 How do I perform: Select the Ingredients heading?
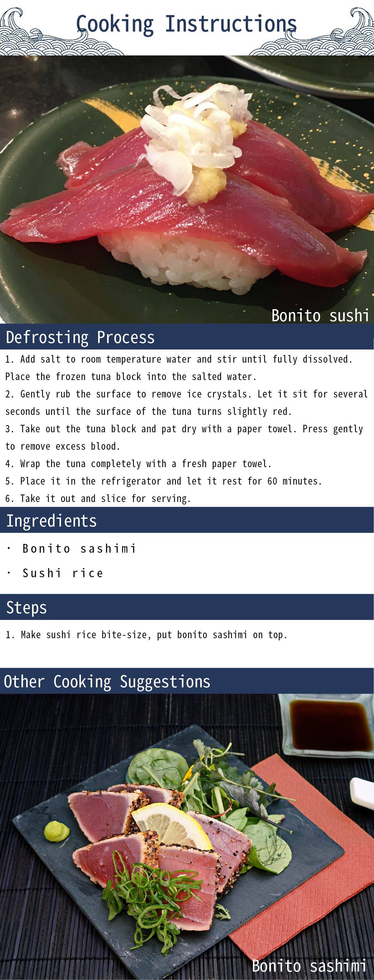(x=51, y=521)
